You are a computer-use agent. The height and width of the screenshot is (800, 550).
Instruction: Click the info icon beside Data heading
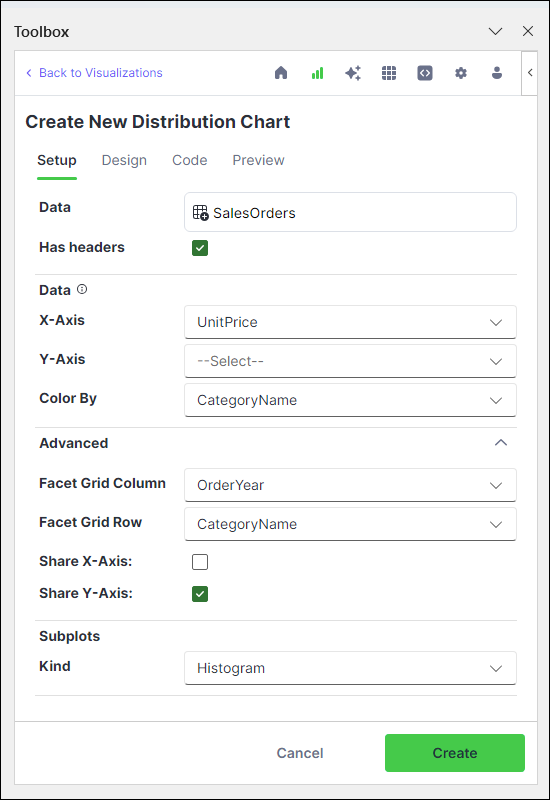coord(82,289)
